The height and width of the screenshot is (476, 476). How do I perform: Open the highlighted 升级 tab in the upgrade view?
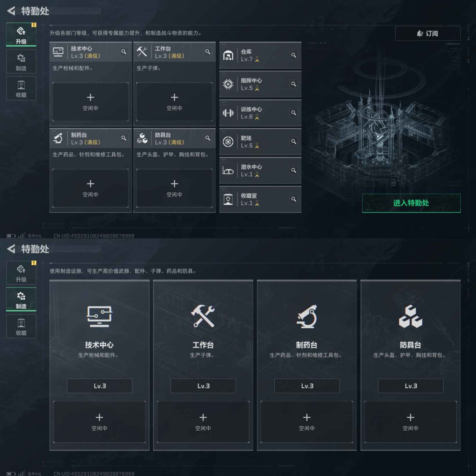pyautogui.click(x=21, y=34)
